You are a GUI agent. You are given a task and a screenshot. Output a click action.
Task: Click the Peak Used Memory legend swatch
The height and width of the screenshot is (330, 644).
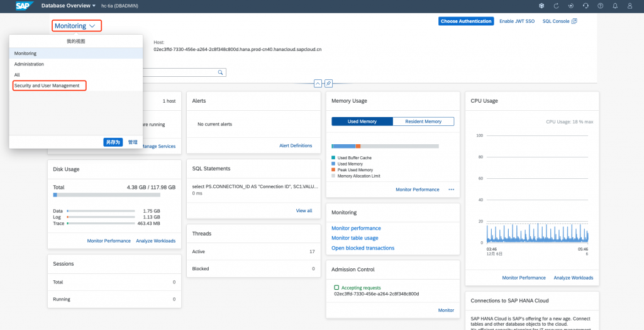pos(333,169)
